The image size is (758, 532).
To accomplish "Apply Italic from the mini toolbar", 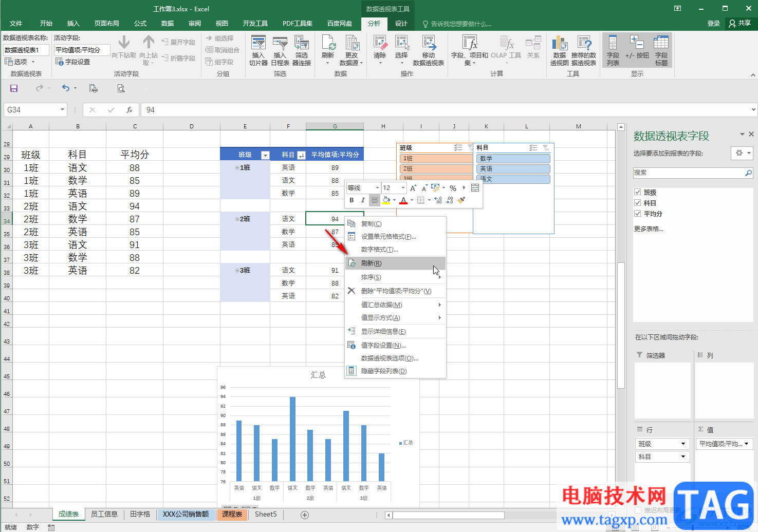I will [x=363, y=200].
